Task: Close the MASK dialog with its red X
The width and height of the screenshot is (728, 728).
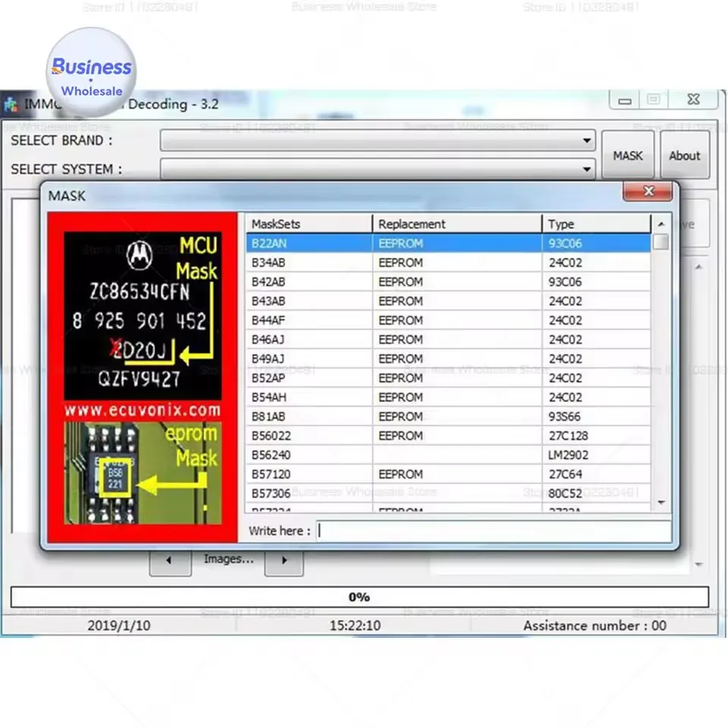Action: tap(648, 192)
